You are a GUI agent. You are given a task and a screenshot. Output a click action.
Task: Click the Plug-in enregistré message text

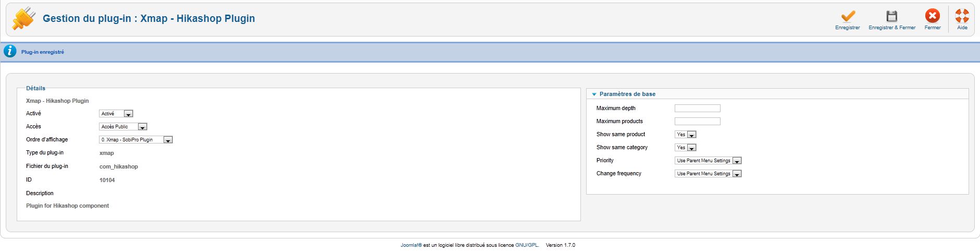(43, 52)
